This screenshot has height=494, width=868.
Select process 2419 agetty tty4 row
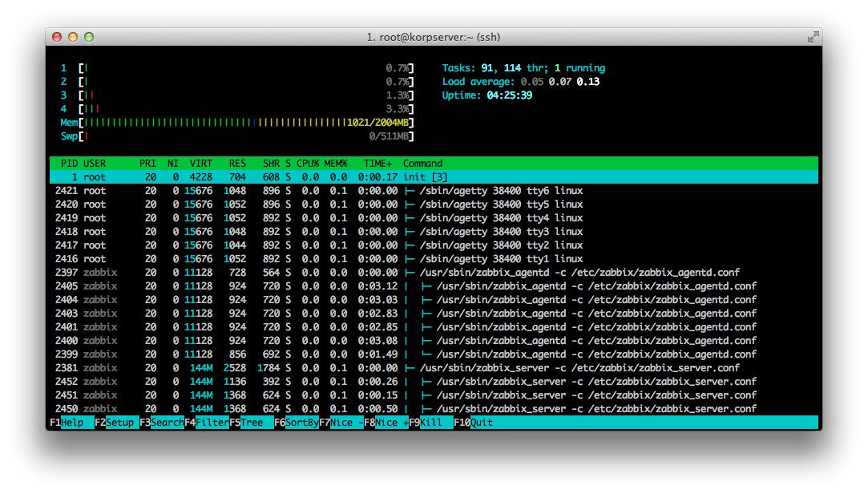coord(434,217)
